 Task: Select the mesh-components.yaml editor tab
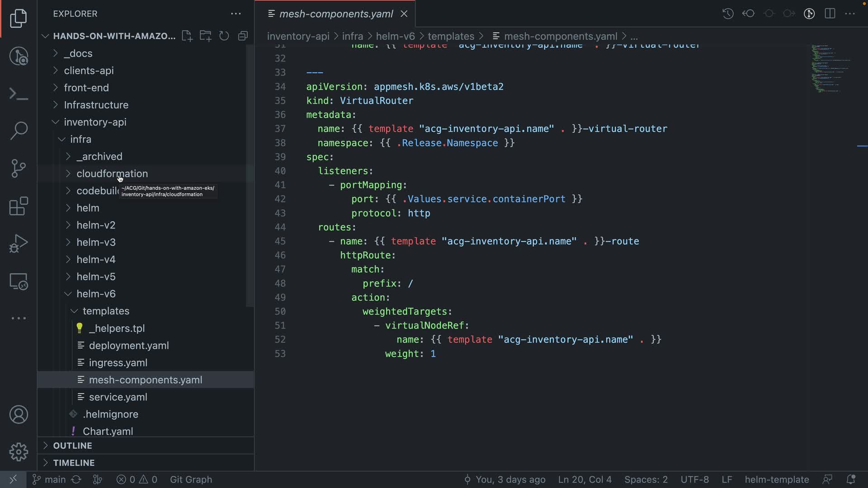point(336,14)
